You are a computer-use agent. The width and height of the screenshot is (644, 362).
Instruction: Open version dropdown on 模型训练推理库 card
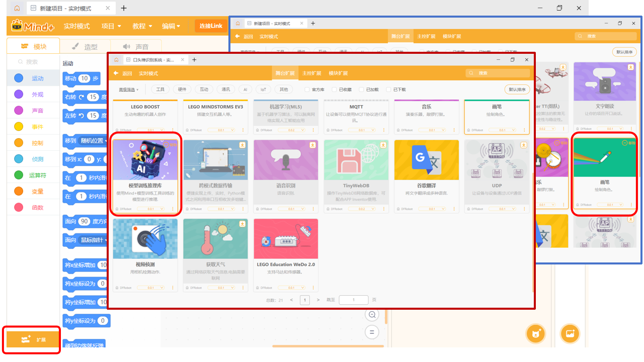click(150, 209)
